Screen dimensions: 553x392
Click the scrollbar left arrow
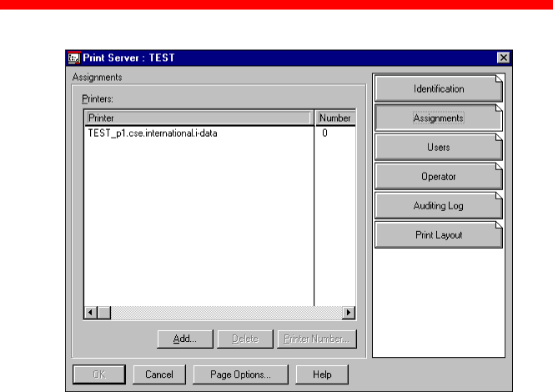(x=91, y=312)
